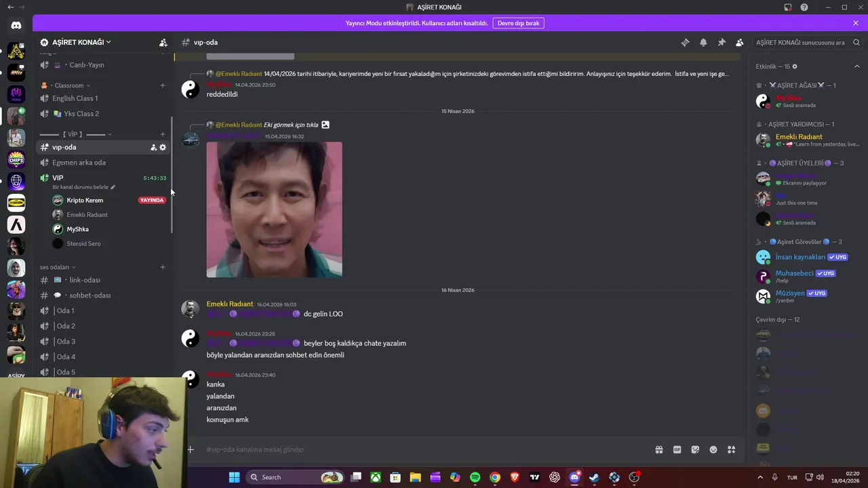Open Xbox app from the taskbar
This screenshot has width=868, height=488.
tap(376, 477)
